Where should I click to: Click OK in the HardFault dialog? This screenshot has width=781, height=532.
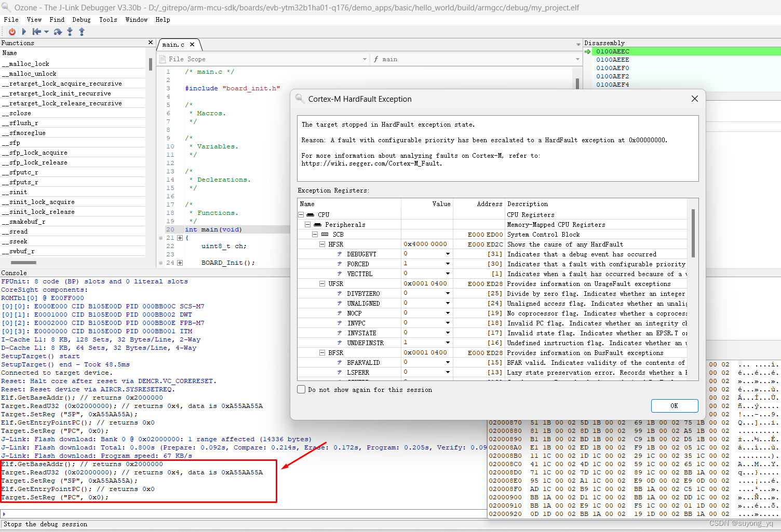tap(674, 406)
